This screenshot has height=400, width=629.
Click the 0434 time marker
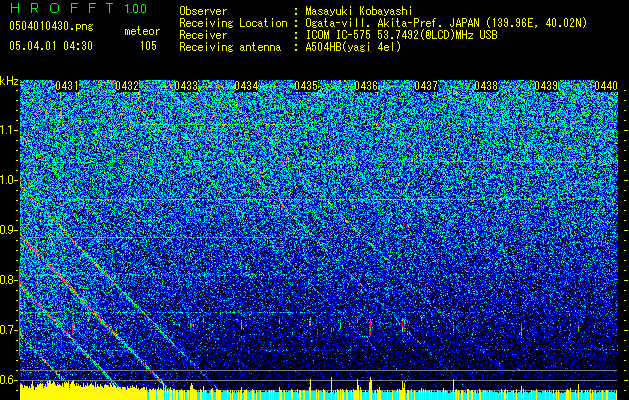tap(246, 86)
